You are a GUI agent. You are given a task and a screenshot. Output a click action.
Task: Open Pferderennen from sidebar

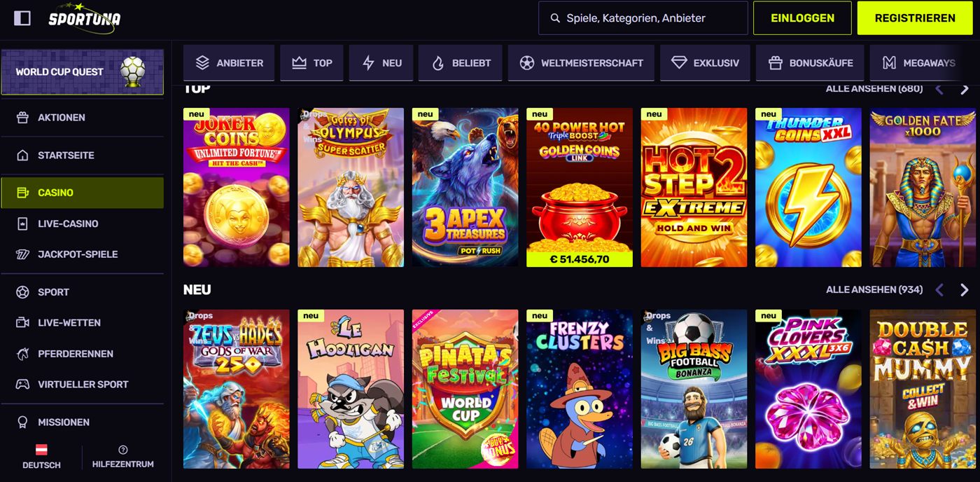pyautogui.click(x=83, y=354)
